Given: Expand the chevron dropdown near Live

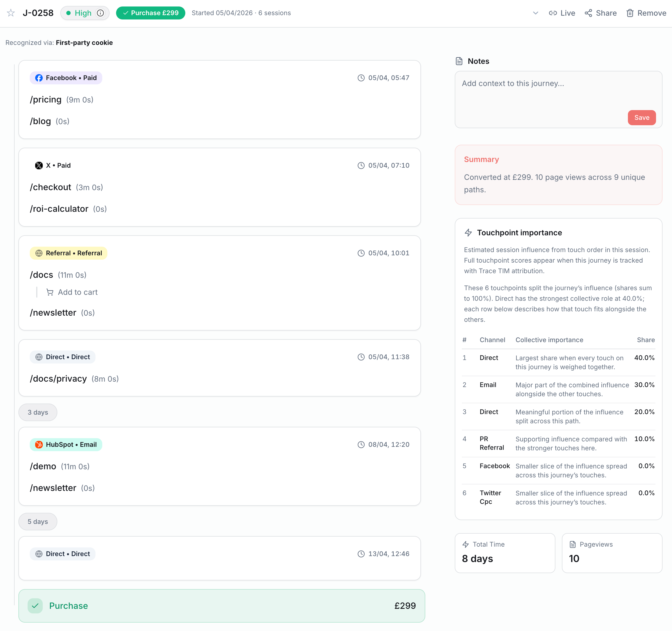Looking at the screenshot, I should tap(535, 13).
